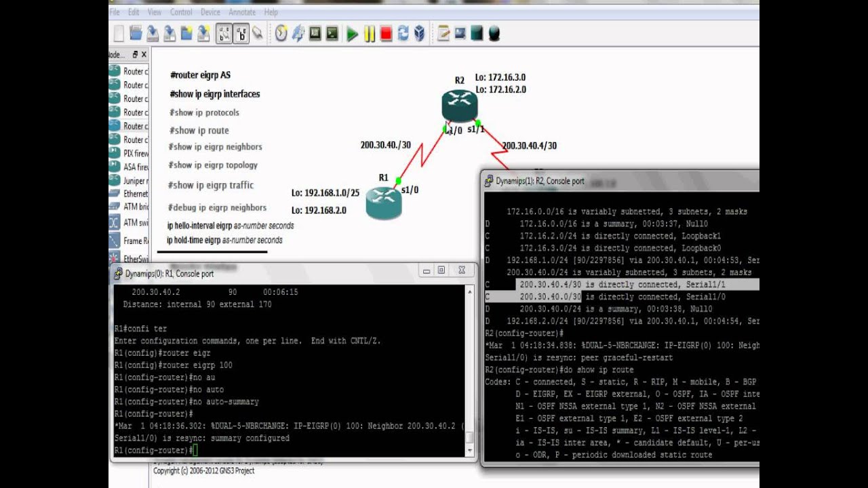Click the Console to all devices icon
The height and width of the screenshot is (488, 868).
[332, 33]
